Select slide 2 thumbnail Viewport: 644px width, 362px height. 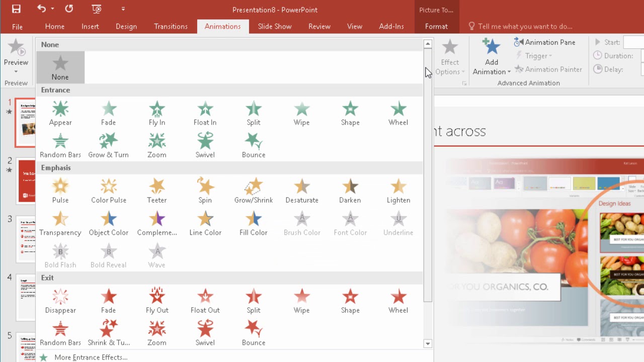(x=26, y=180)
